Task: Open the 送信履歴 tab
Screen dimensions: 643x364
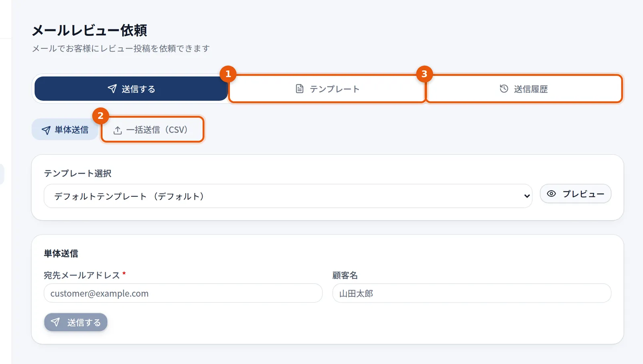Action: coord(524,89)
